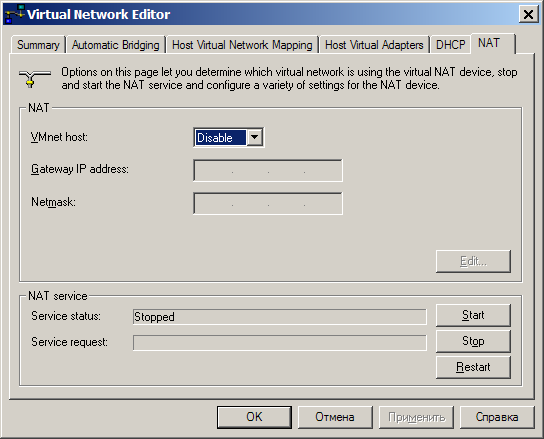This screenshot has width=544, height=439.
Task: Click the Service status Stopped field
Action: click(x=280, y=317)
